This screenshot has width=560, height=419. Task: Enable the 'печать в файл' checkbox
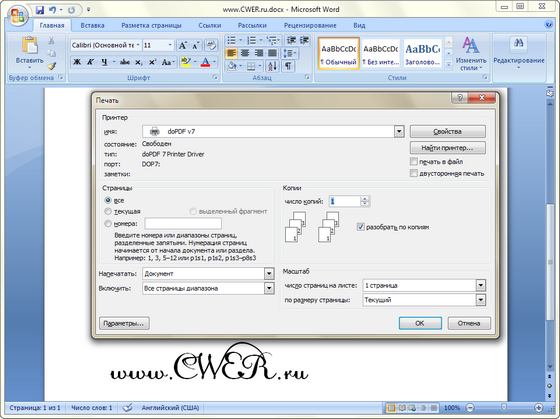click(414, 161)
